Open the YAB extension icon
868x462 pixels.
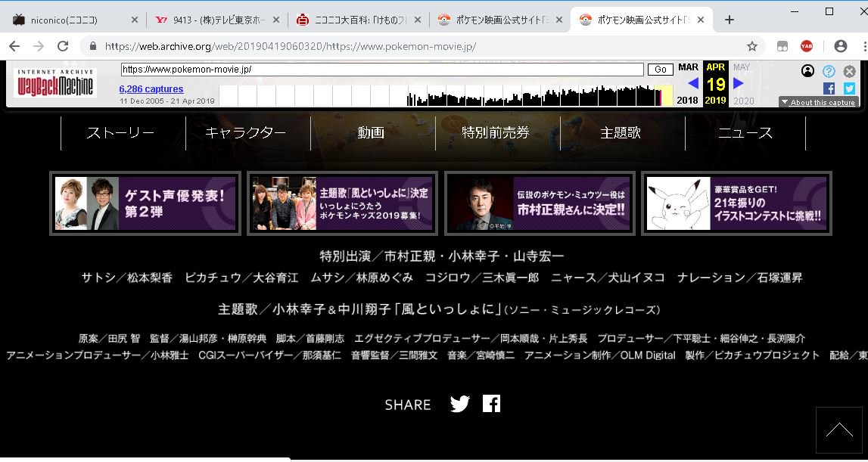pos(807,46)
